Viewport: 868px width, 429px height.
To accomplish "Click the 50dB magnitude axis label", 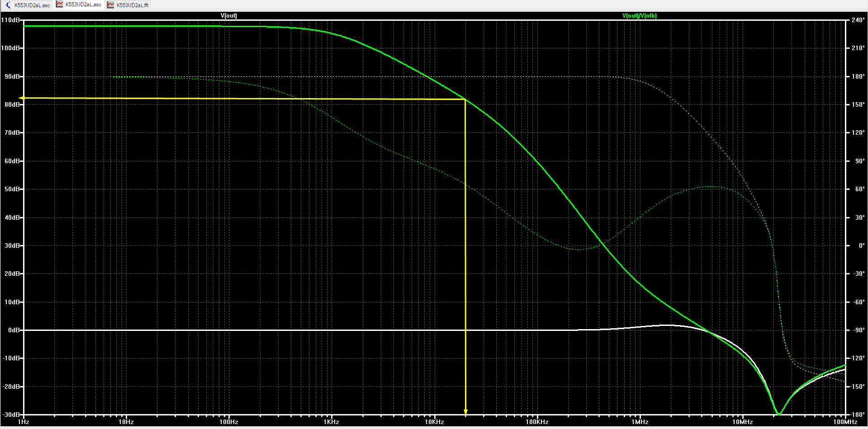I will tap(13, 189).
